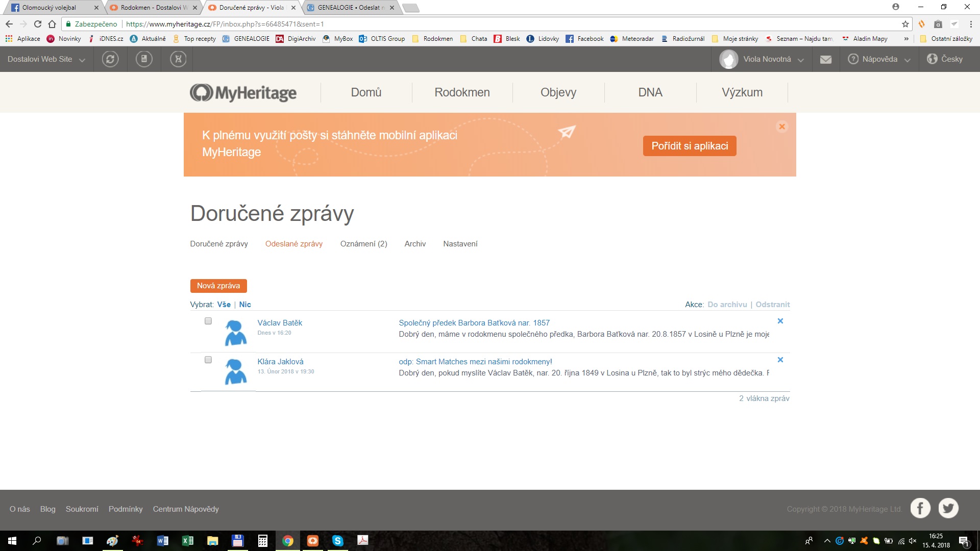Switch to Odeslané zprávy tab
Screen dimensions: 980x551
click(293, 244)
